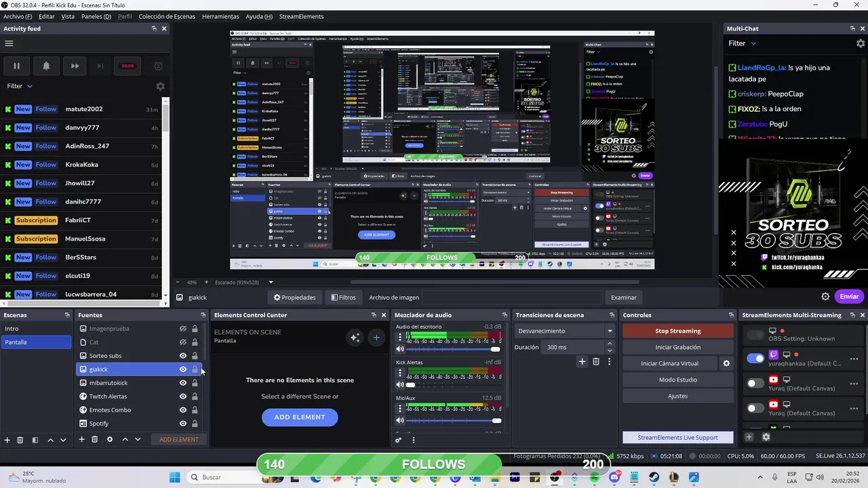The image size is (868, 488).
Task: Open advanced audio properties gears icon
Action: [x=399, y=440]
